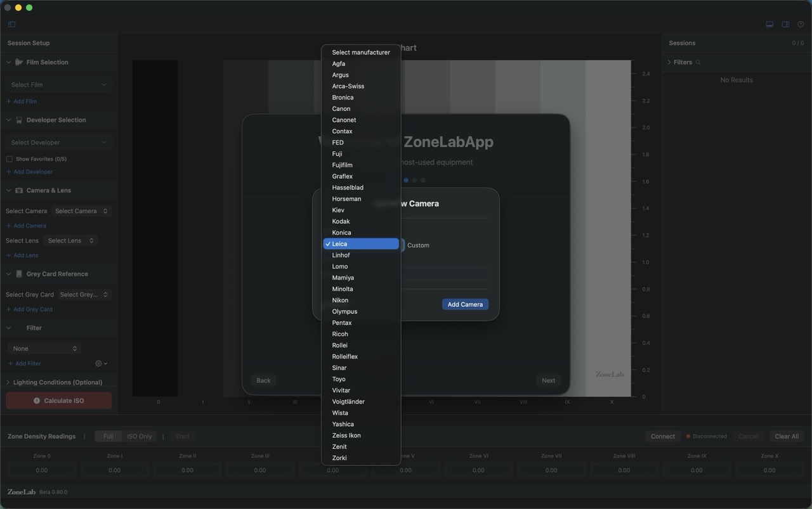Choose Canon from the manufacturer list
This screenshot has height=509, width=812.
(x=361, y=108)
